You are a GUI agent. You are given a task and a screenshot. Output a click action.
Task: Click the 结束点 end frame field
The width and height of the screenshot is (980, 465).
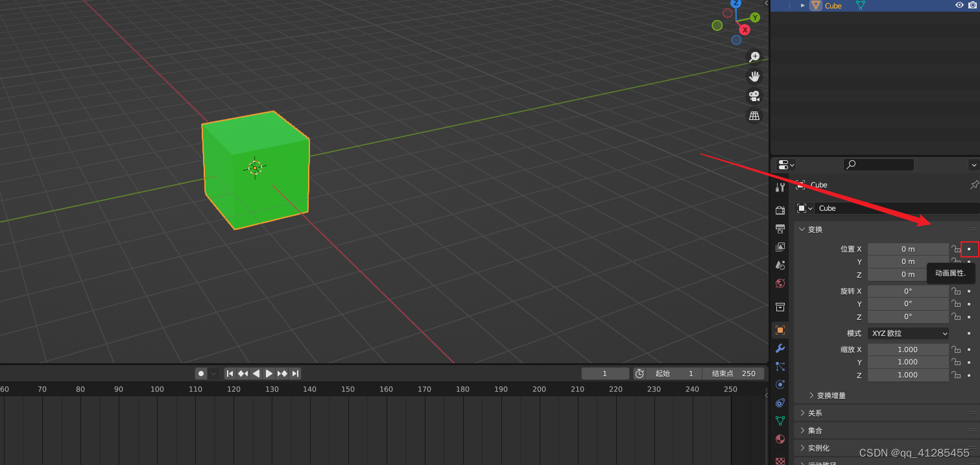point(734,374)
